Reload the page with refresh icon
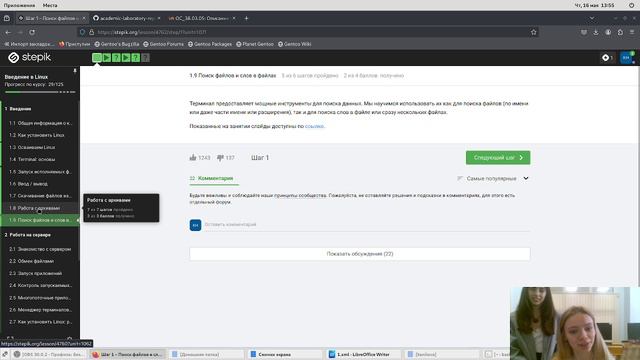Image resolution: width=640 pixels, height=360 pixels. coord(32,32)
